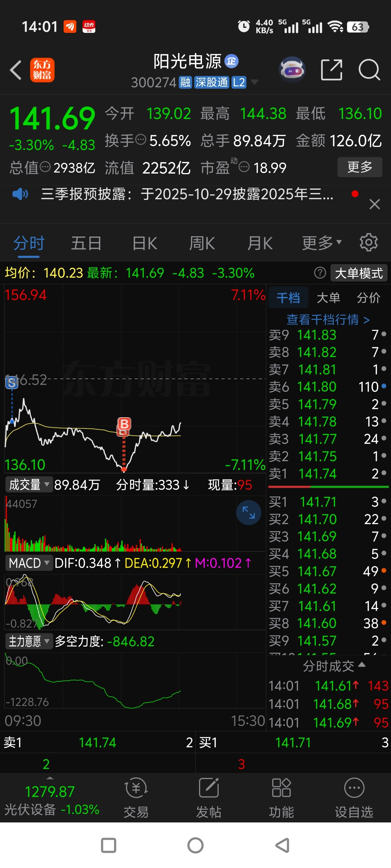The image size is (391, 868).
Task: Switch to the 五日 tab
Action: (x=86, y=243)
